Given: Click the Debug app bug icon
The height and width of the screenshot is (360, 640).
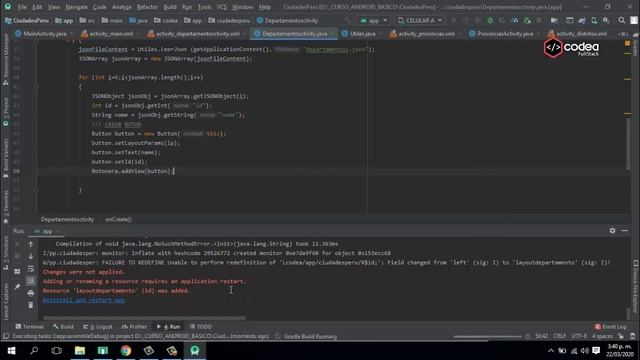Looking at the screenshot, I should pyautogui.click(x=490, y=20).
